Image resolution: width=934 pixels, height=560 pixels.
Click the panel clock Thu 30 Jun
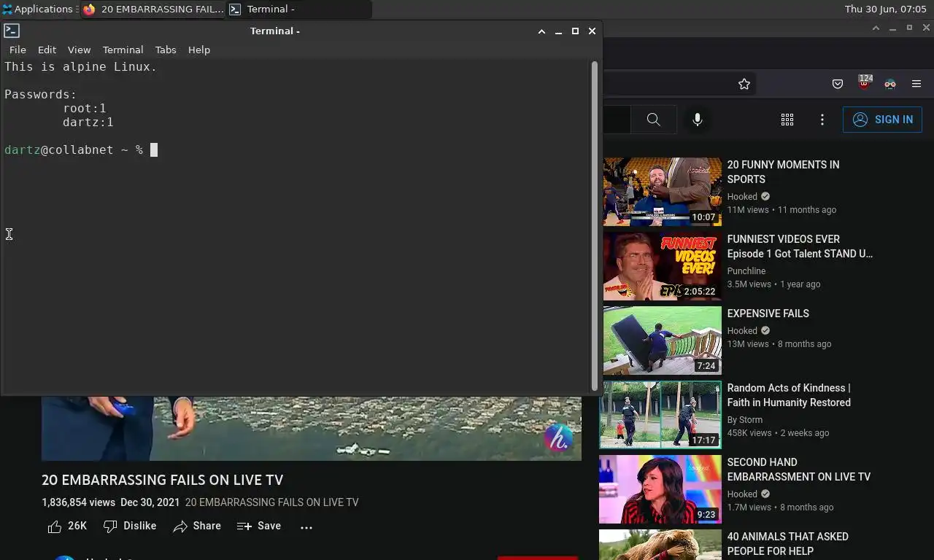(885, 9)
